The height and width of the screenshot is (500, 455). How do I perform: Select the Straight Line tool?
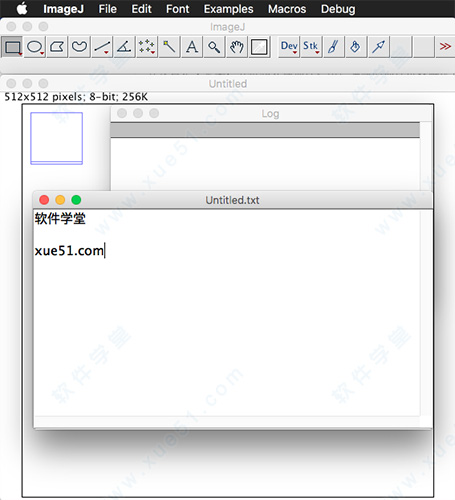102,47
